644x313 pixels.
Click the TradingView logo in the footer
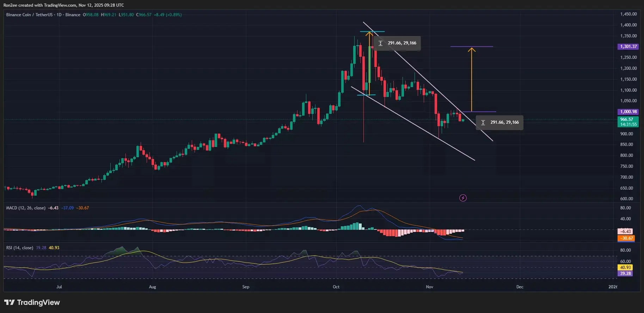[x=32, y=302]
